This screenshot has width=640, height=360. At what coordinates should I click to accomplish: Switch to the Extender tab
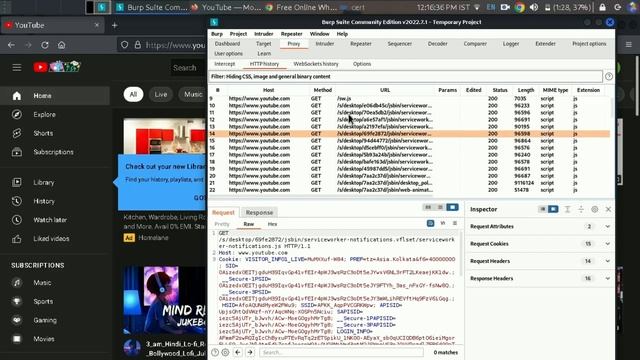(x=545, y=44)
